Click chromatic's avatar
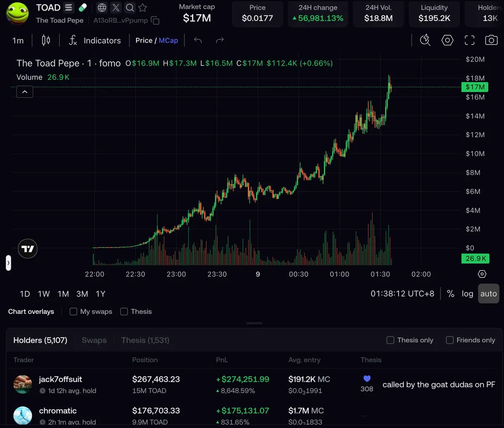504x428 pixels. click(23, 415)
